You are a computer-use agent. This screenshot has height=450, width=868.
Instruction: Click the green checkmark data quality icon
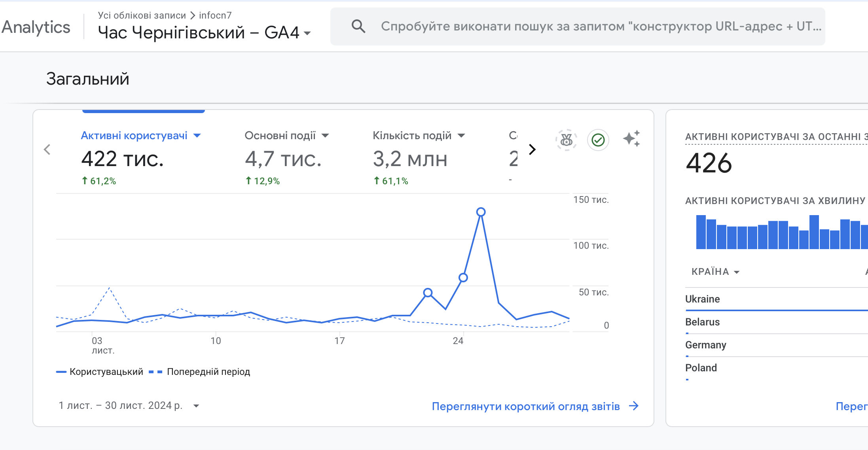point(598,140)
